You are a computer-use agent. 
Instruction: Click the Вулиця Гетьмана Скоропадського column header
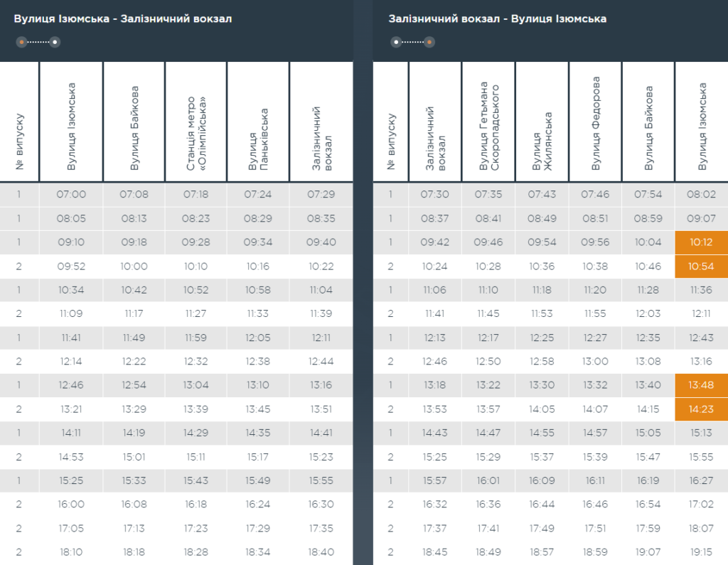(x=488, y=122)
